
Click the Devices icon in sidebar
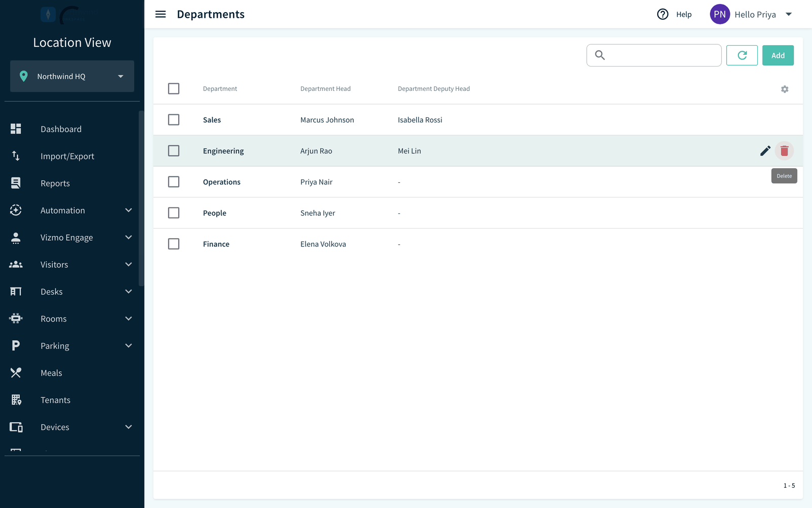coord(16,427)
